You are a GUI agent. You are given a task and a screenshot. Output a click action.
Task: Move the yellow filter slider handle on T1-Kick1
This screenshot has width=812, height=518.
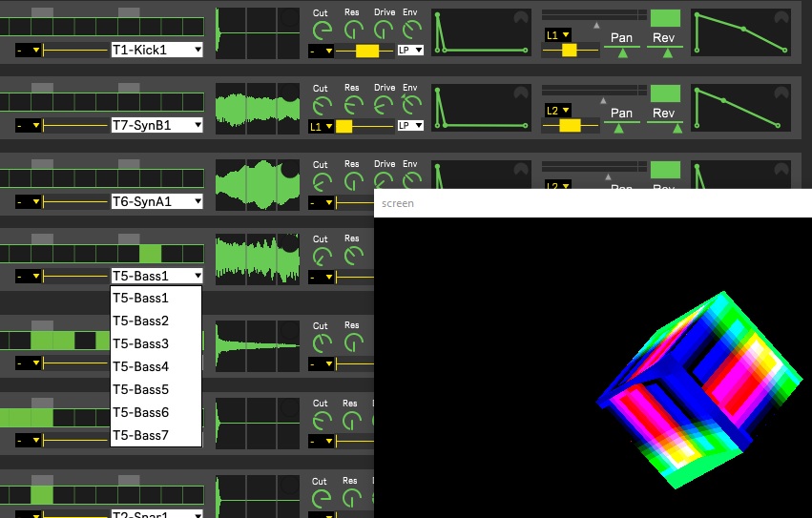point(367,51)
